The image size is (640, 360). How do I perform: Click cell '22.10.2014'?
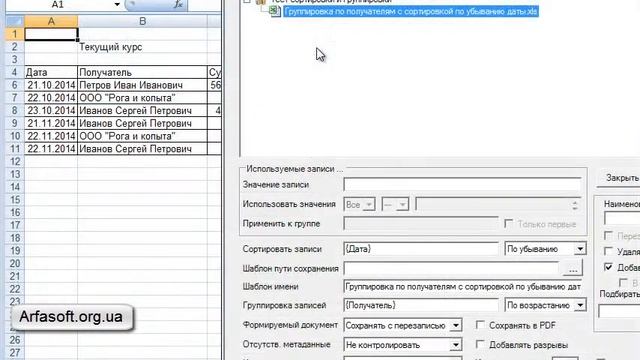(51, 98)
